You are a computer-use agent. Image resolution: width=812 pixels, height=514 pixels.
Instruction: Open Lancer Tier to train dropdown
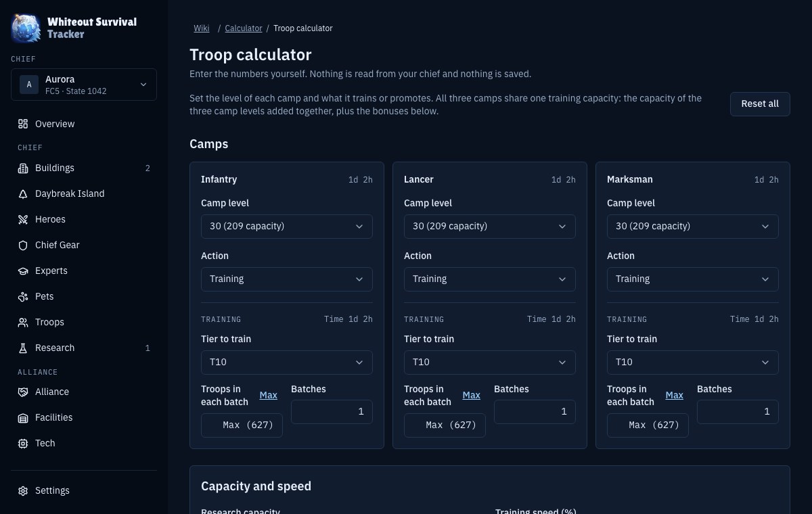490,362
